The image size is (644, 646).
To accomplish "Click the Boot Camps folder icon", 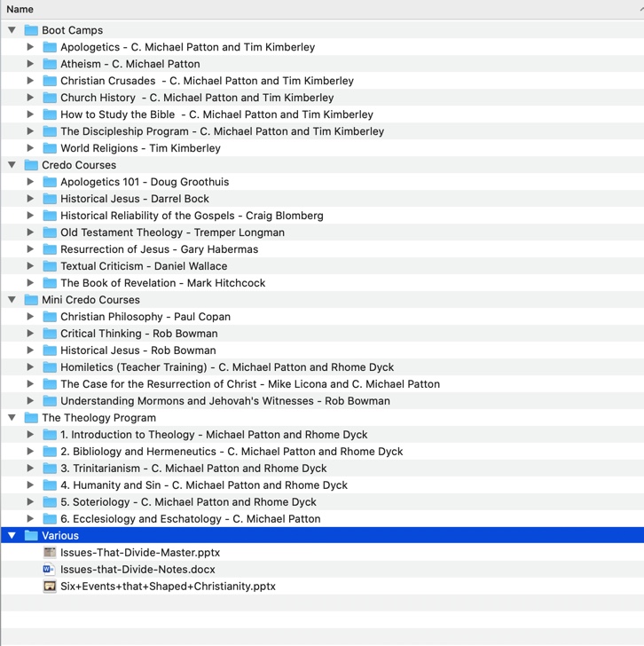I will coord(31,30).
